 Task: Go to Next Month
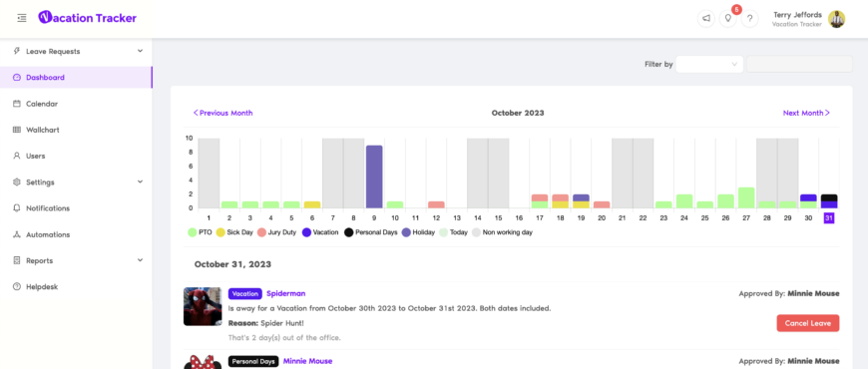(806, 113)
